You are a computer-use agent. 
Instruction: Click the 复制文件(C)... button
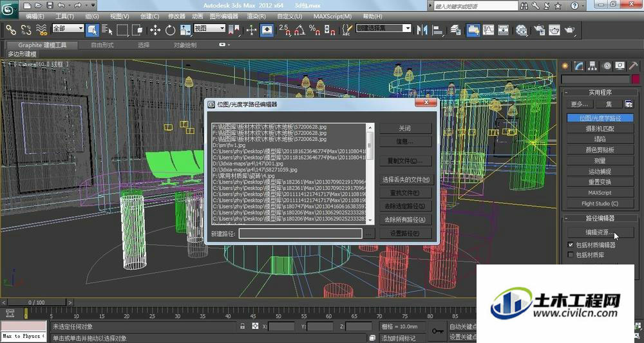[405, 161]
